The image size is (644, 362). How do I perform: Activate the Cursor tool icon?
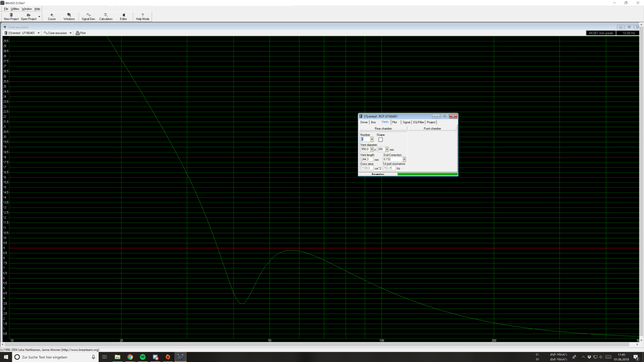pyautogui.click(x=52, y=15)
